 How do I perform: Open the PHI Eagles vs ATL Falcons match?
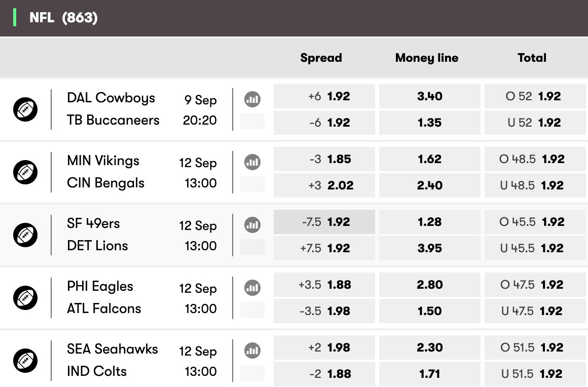coord(142,297)
